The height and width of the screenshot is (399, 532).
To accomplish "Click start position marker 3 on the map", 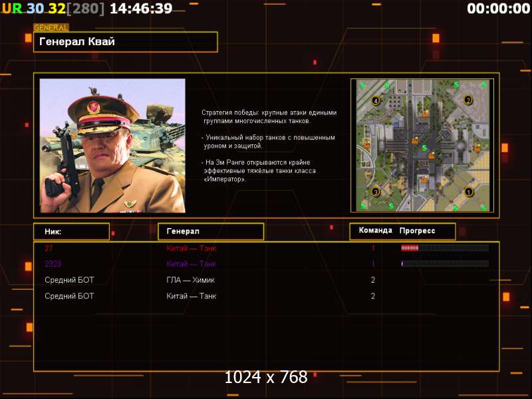I will pos(376,192).
